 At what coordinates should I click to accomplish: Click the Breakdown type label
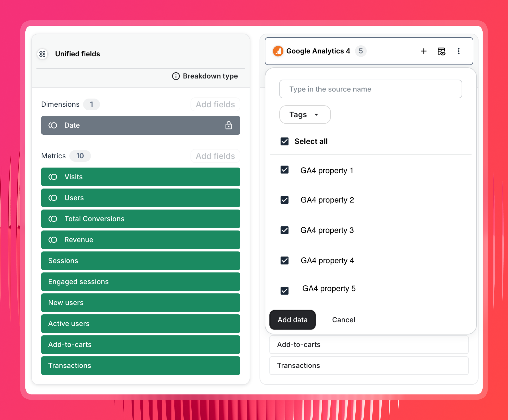(x=210, y=76)
